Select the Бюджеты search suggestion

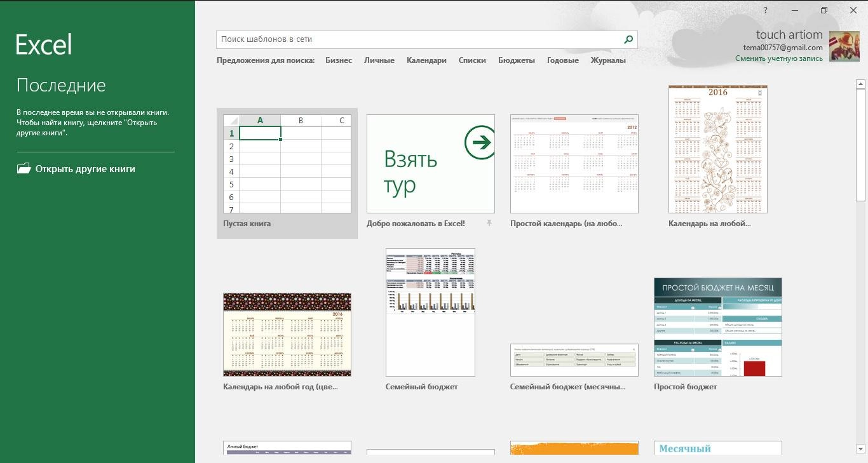(x=517, y=60)
